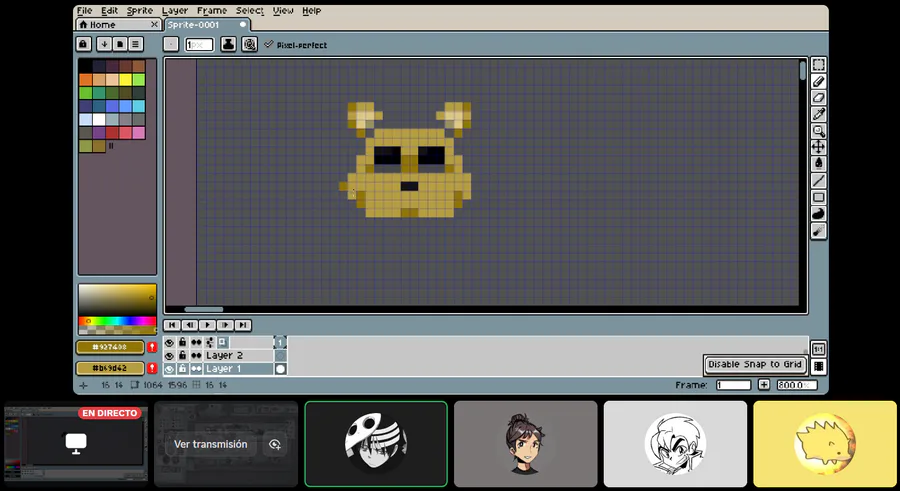Play the animation
Viewport: 900px width, 491px height.
(207, 325)
